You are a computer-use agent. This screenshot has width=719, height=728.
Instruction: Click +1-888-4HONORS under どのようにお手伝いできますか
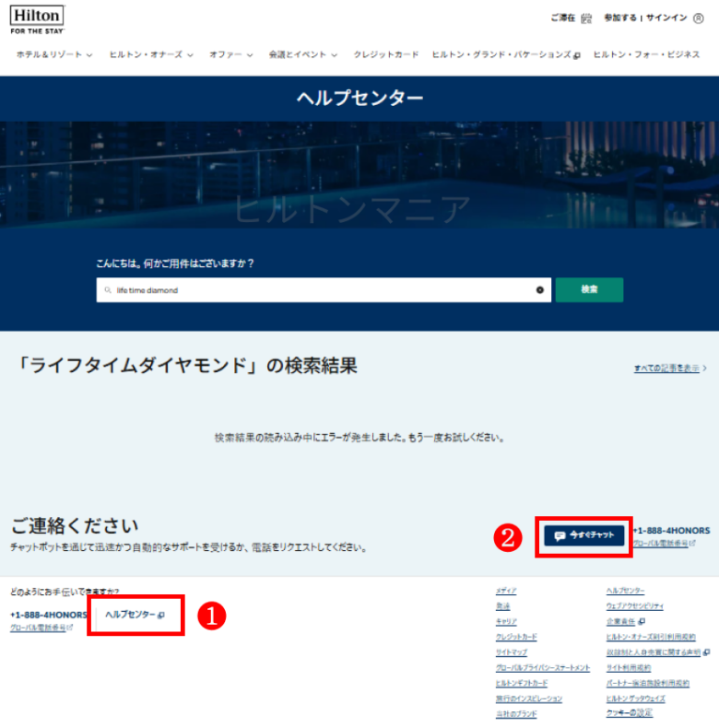coord(48,616)
